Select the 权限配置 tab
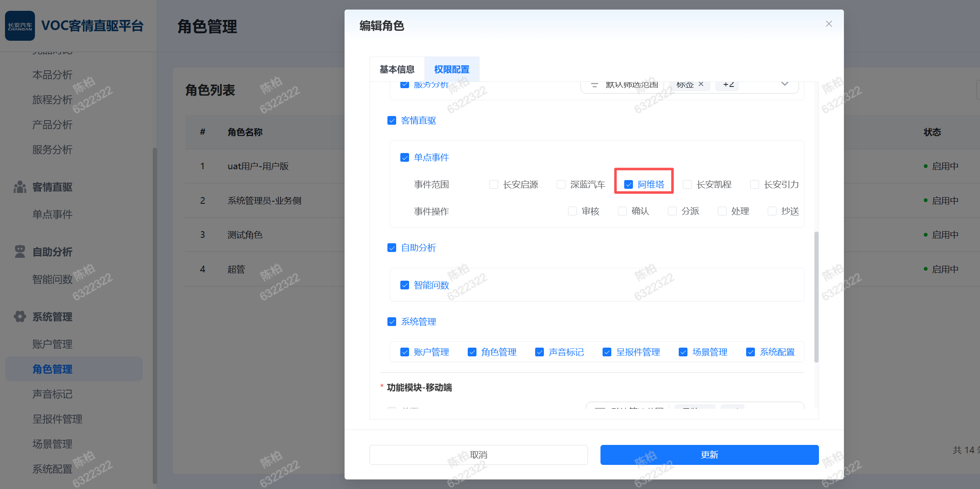This screenshot has height=489, width=980. (452, 69)
